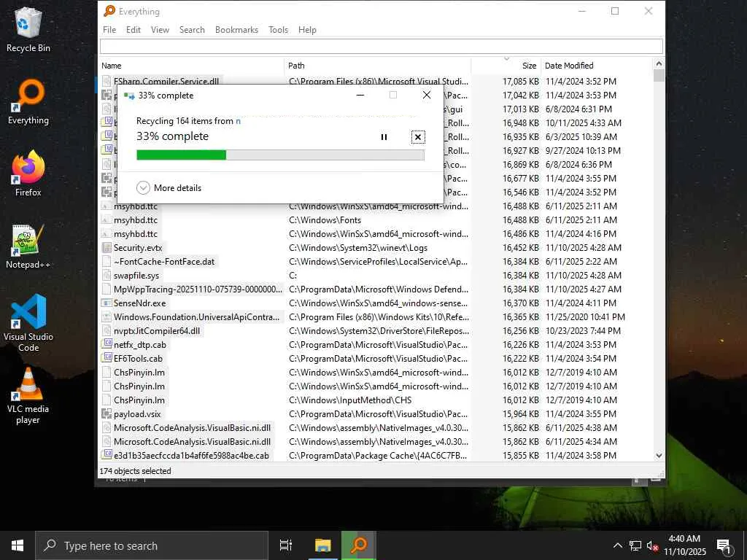Sort results by Size column
This screenshot has height=560, width=747.
click(506, 66)
